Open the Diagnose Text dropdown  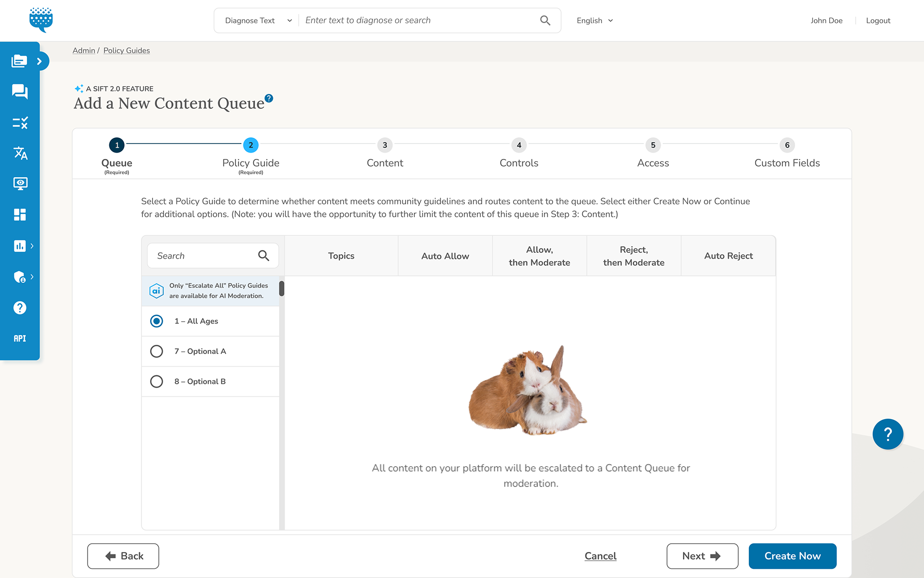(x=258, y=20)
